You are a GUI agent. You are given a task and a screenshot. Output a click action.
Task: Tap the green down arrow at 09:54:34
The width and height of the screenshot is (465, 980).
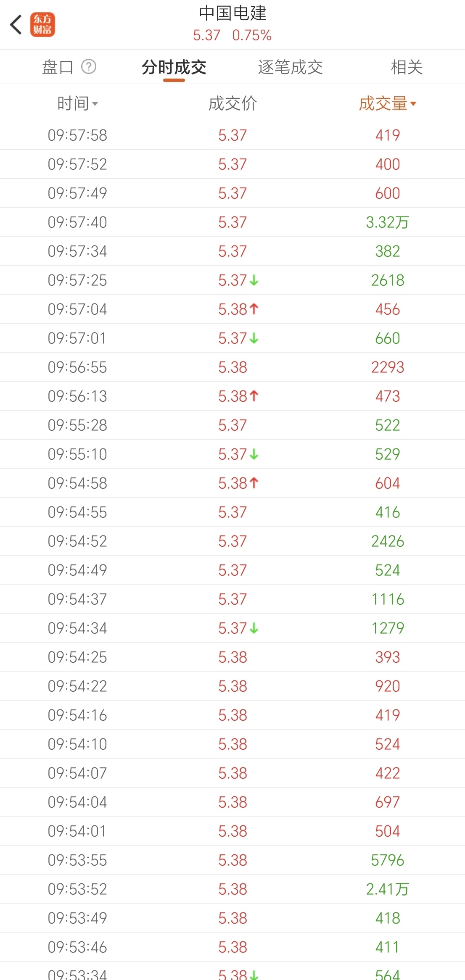point(254,628)
